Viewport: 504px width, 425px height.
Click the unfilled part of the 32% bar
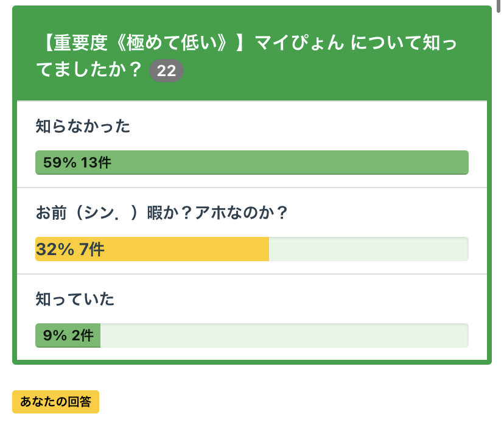pyautogui.click(x=368, y=249)
